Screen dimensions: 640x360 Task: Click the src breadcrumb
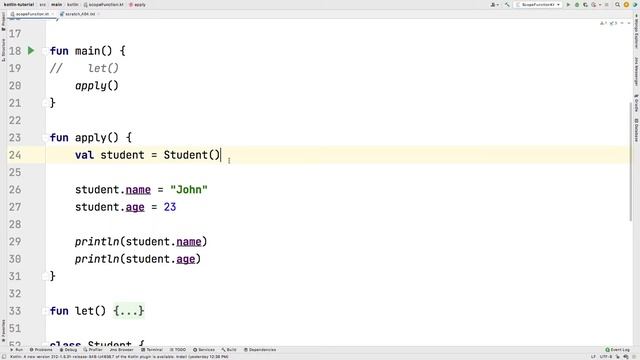point(42,4)
